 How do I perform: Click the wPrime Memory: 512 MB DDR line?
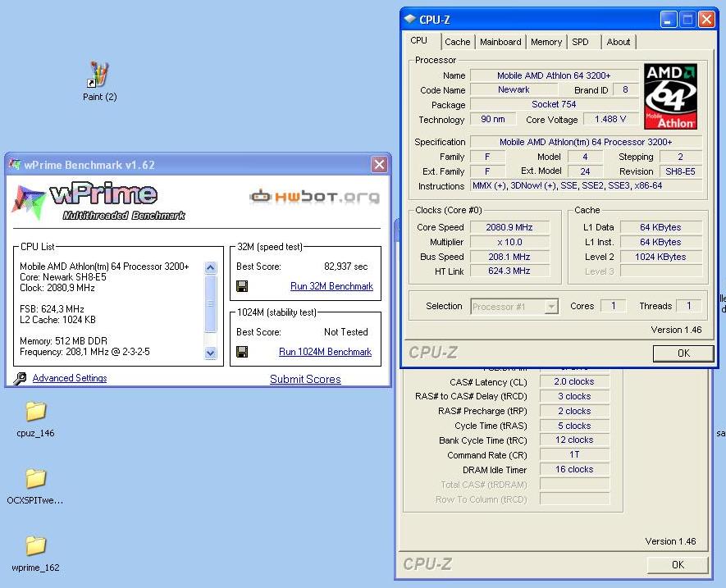63,341
